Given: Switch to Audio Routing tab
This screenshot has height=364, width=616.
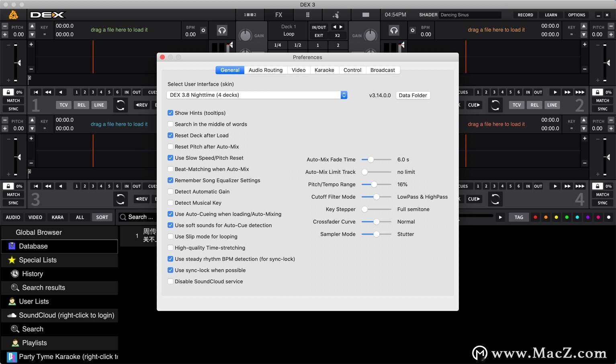Looking at the screenshot, I should tap(266, 70).
